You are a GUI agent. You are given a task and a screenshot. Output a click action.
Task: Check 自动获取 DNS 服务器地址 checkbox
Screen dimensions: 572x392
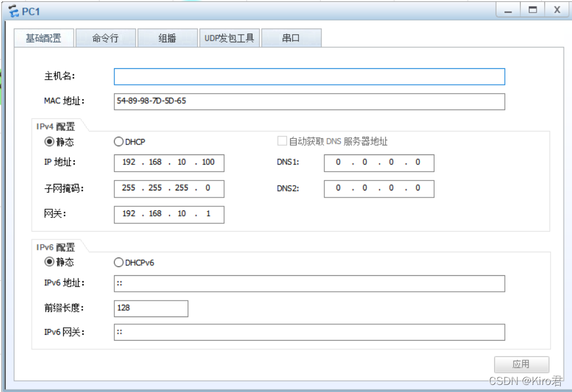pyautogui.click(x=282, y=141)
